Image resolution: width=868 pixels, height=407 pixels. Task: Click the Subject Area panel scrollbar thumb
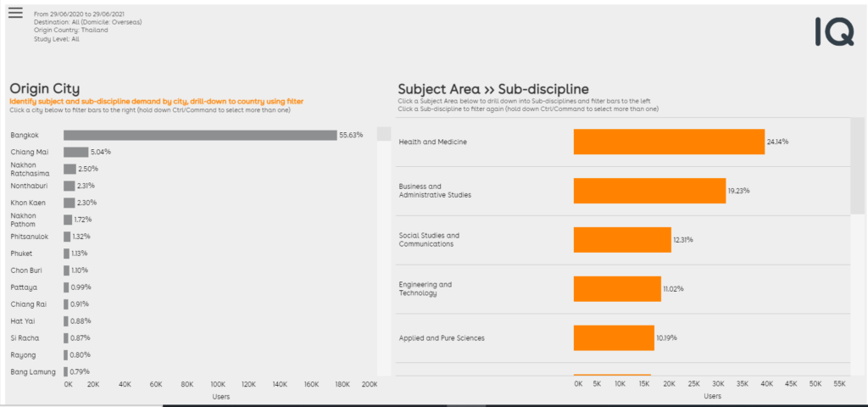point(858,165)
